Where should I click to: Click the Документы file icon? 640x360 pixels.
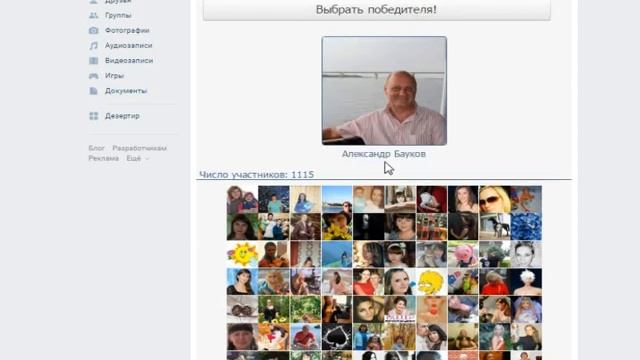[x=93, y=91]
